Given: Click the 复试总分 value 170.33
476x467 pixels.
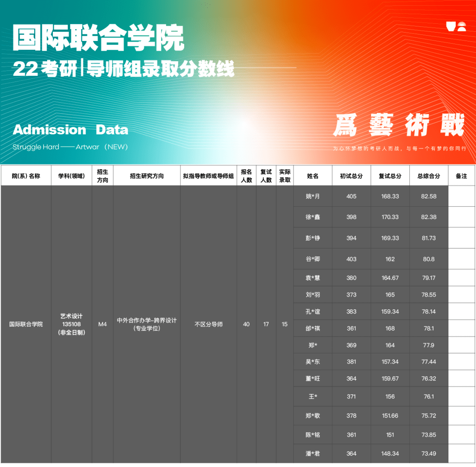Looking at the screenshot, I should (x=390, y=217).
